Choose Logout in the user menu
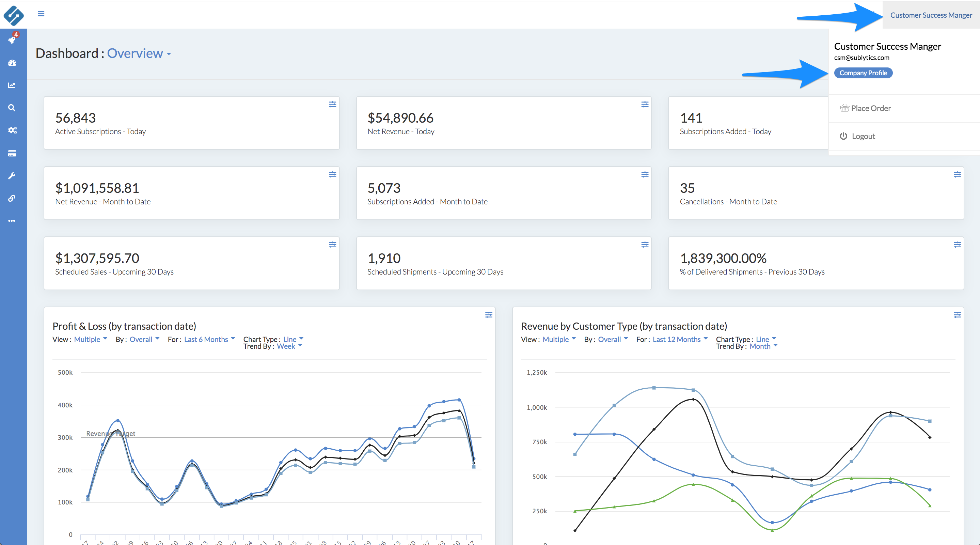Viewport: 980px width, 545px height. pos(863,136)
